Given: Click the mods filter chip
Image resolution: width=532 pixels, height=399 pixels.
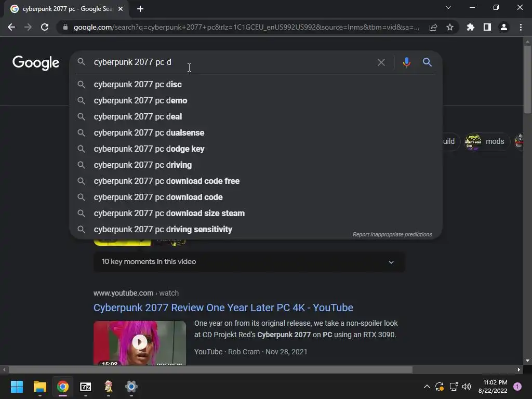Looking at the screenshot, I should pyautogui.click(x=486, y=141).
